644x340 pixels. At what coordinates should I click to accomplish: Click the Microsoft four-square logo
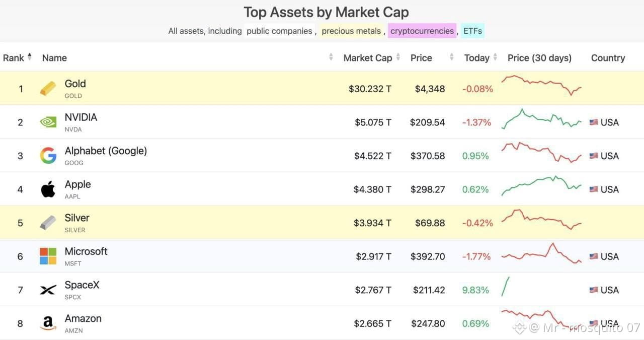pyautogui.click(x=48, y=256)
